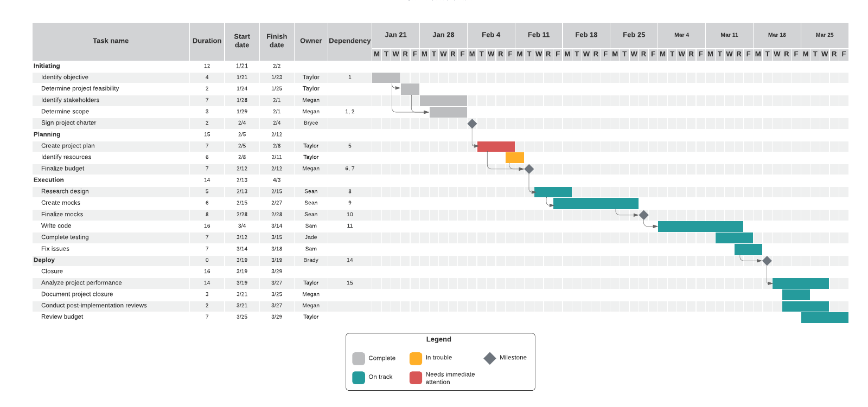868x407 pixels.
Task: Select the teal Document project closure bar
Action: (x=796, y=295)
